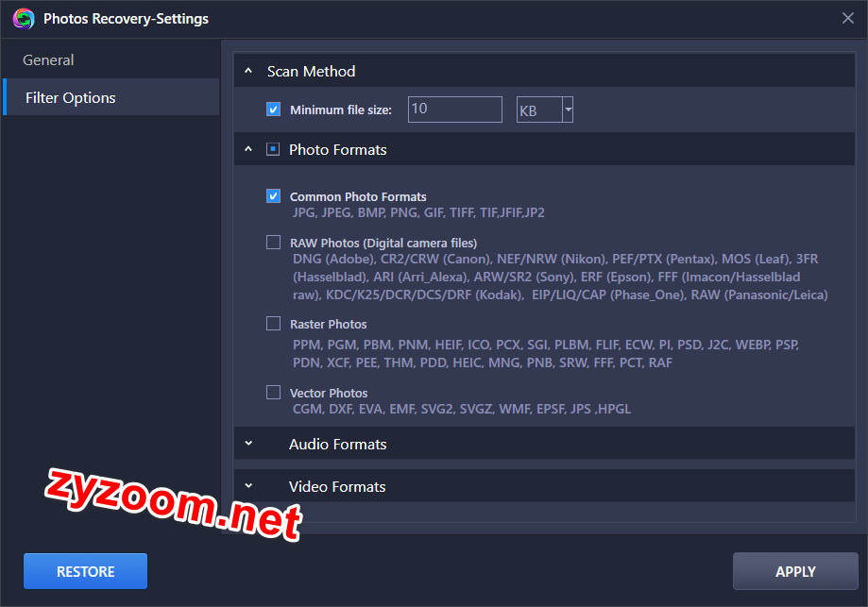
Task: Click the minimum file size value field
Action: point(455,110)
